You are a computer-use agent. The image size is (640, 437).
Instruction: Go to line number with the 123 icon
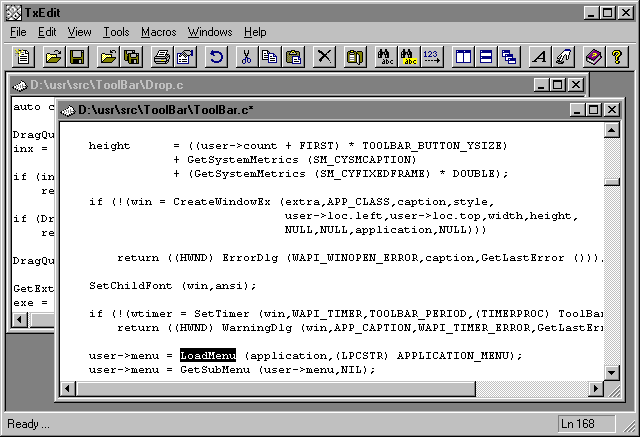click(x=432, y=57)
